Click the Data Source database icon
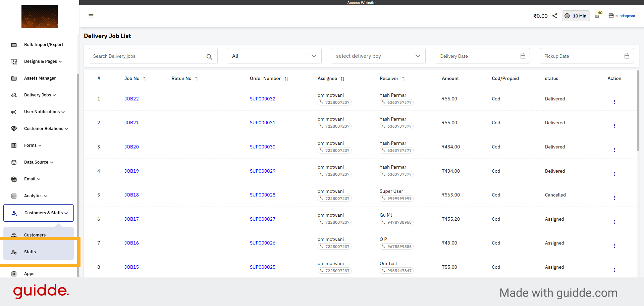Viewport: 644px width, 306px height. pos(14,162)
